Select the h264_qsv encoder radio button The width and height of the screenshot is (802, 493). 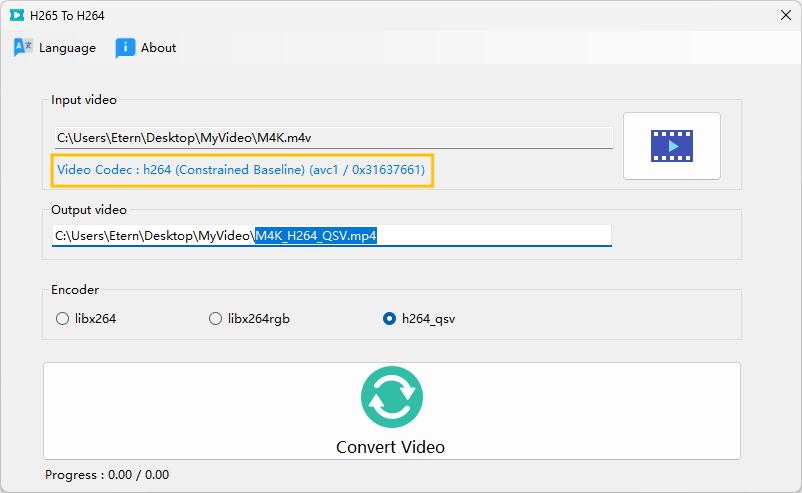click(389, 319)
